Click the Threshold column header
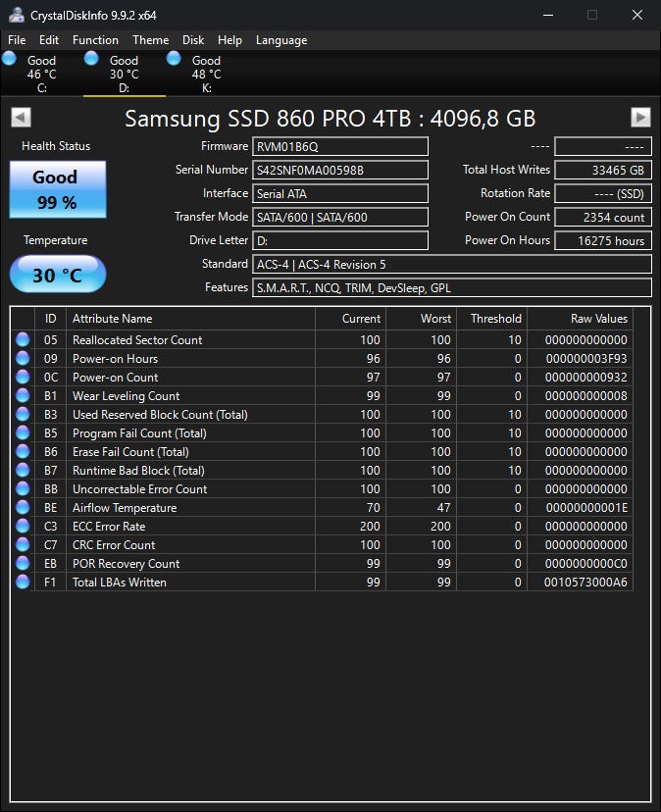 point(491,319)
